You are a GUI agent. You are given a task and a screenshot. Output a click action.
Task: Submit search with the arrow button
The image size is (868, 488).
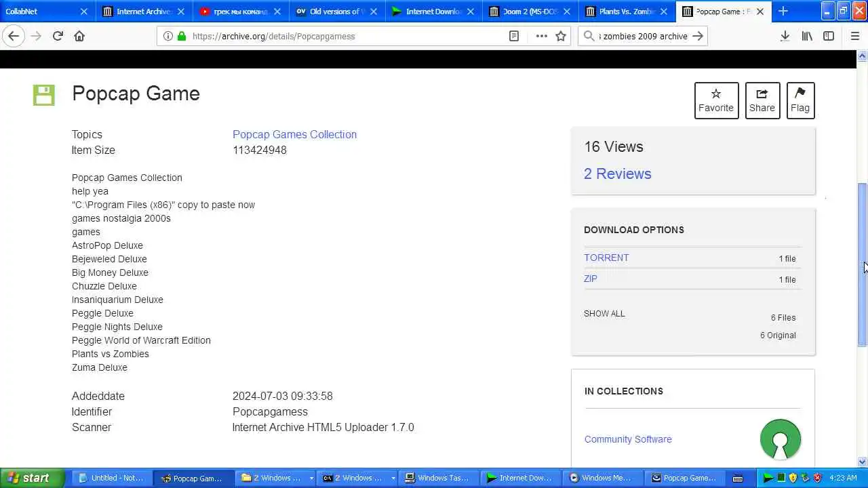point(698,36)
